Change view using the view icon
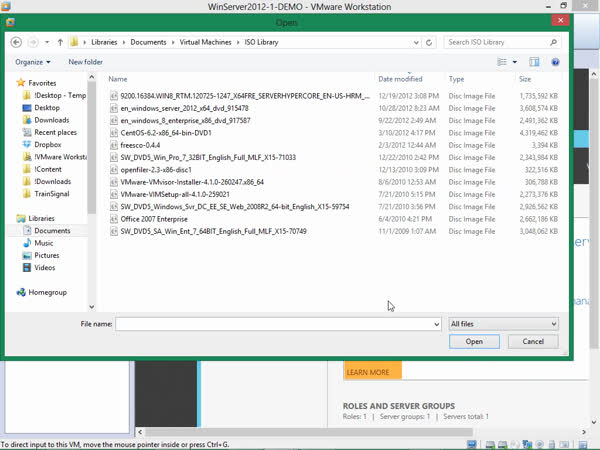This screenshot has height=450, width=600. click(x=502, y=62)
